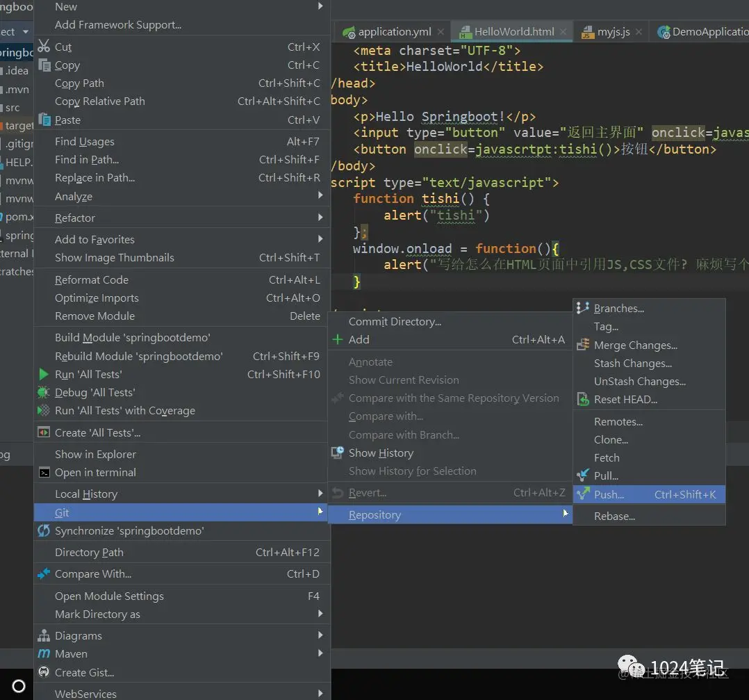Image resolution: width=749 pixels, height=700 pixels.
Task: Click the Run with Coverage icon
Action: 44,410
